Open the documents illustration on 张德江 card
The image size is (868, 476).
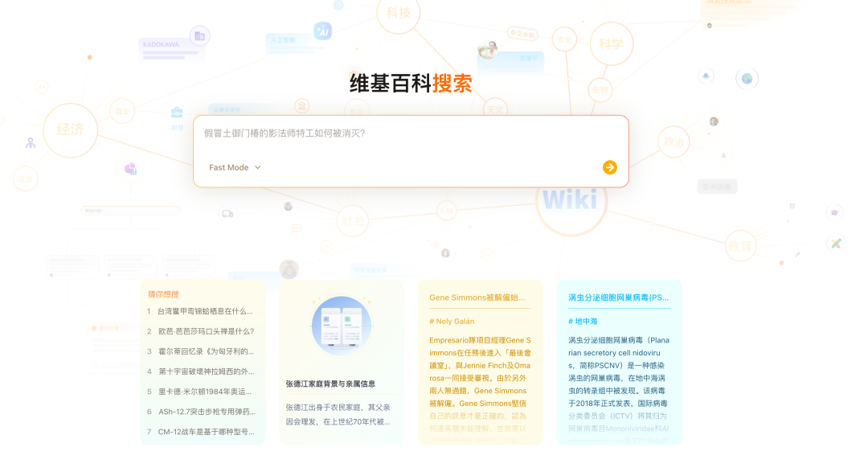[x=342, y=326]
